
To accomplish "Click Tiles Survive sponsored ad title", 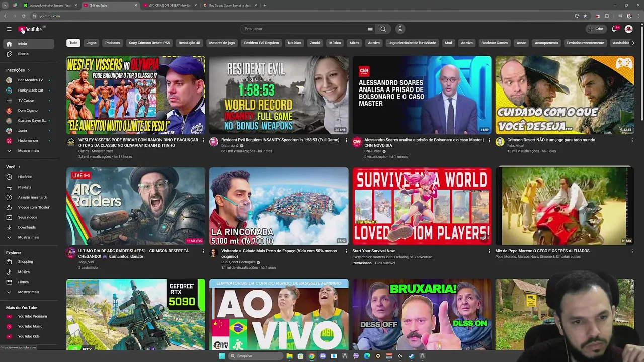I will [x=373, y=251].
